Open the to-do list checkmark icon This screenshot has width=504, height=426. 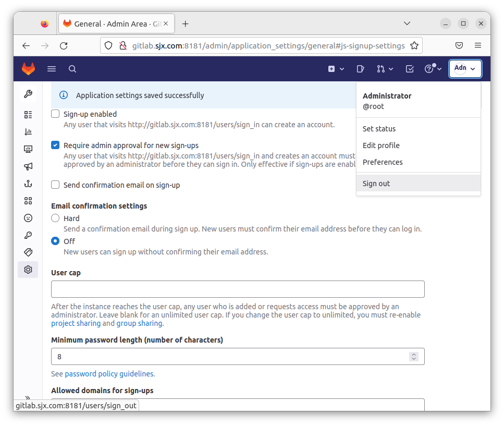coord(410,69)
